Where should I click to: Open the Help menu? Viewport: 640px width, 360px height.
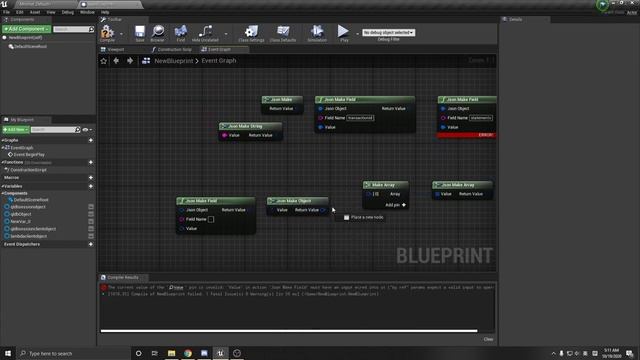105,12
